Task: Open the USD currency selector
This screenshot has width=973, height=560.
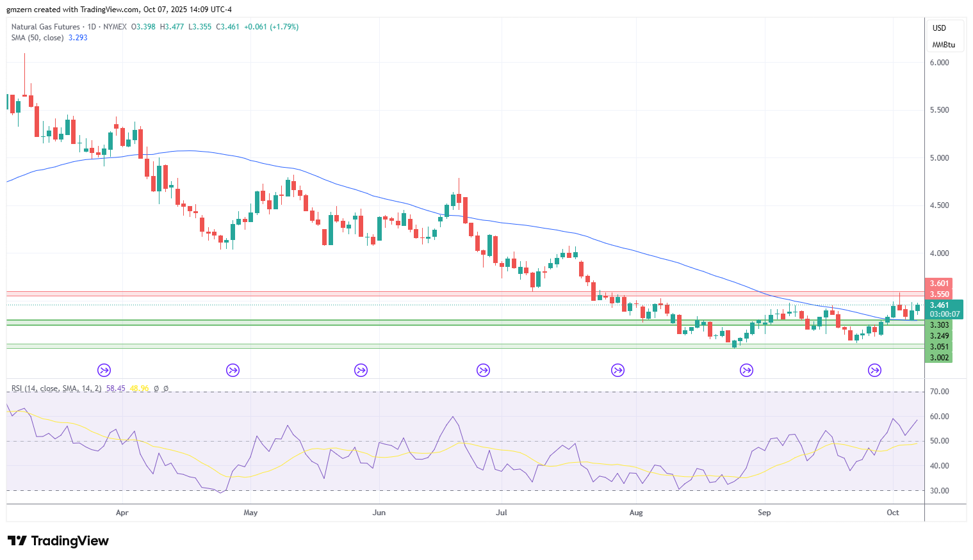Action: coord(939,28)
